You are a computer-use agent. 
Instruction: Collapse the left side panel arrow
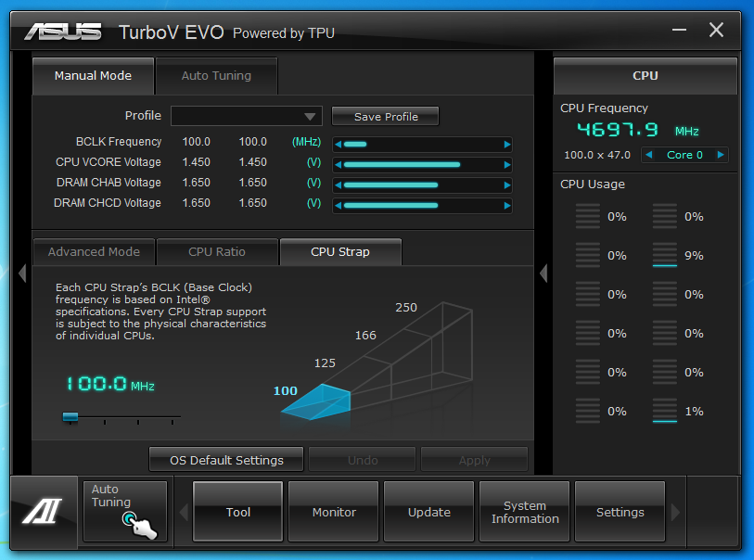click(x=22, y=274)
